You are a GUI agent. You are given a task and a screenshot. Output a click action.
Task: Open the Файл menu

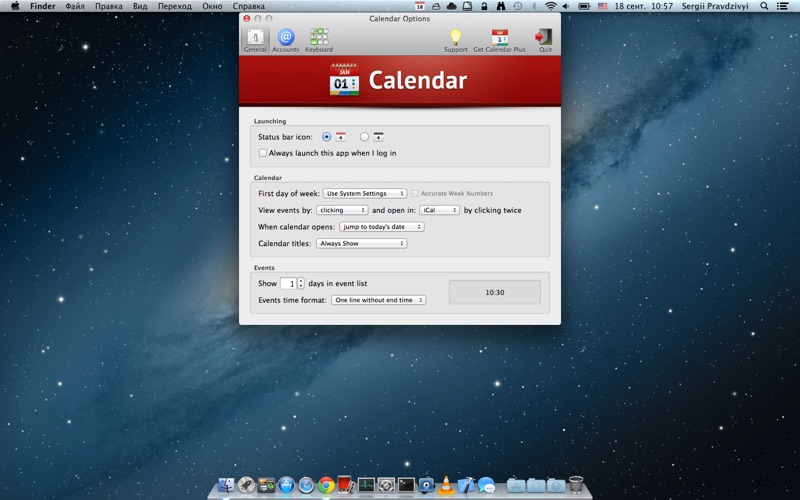point(75,6)
